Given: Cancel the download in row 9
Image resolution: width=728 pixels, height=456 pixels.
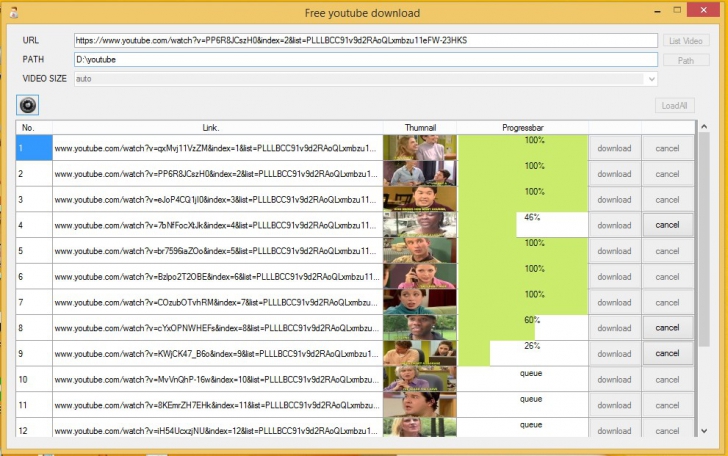Looking at the screenshot, I should click(667, 353).
